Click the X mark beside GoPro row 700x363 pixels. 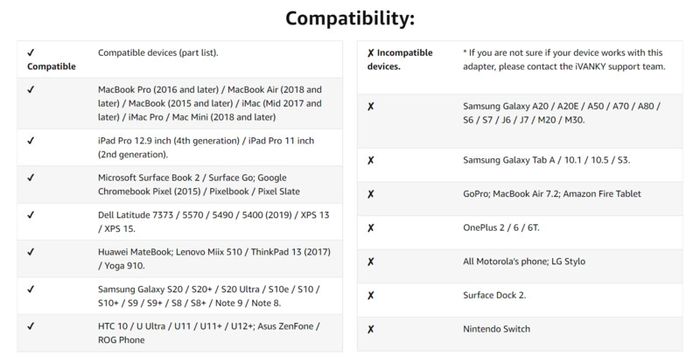click(371, 194)
